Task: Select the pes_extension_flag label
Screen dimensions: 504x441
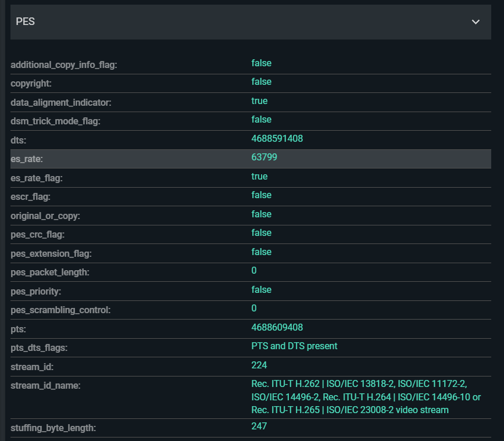Action: tap(51, 253)
